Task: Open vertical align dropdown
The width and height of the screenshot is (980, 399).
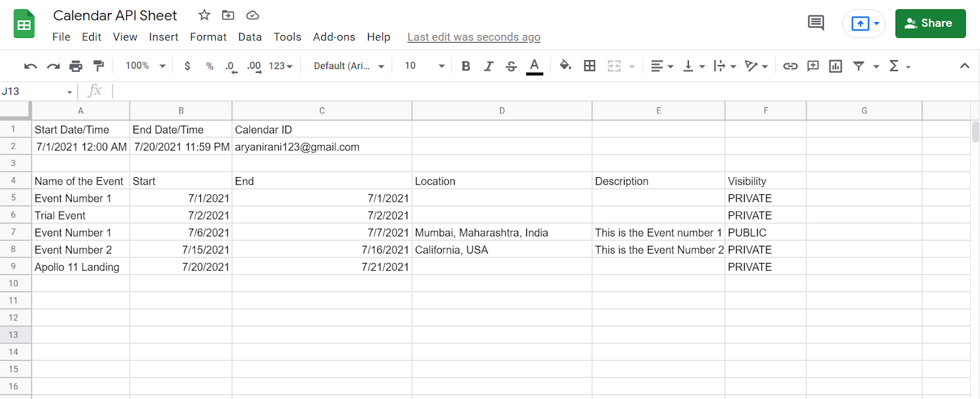Action: click(x=694, y=66)
